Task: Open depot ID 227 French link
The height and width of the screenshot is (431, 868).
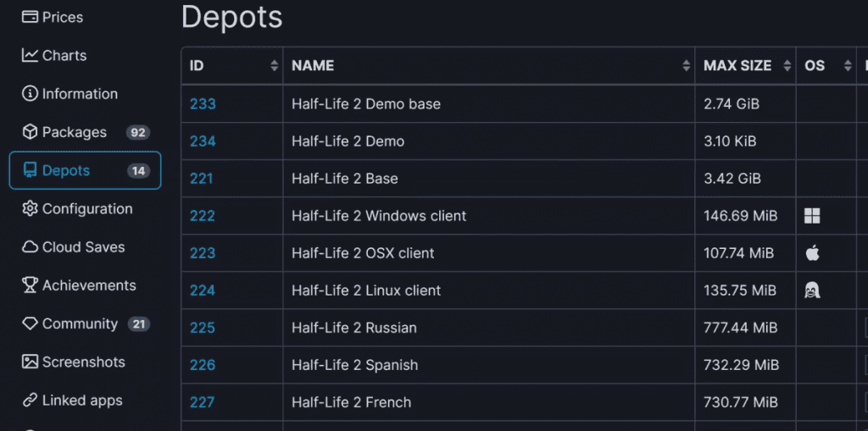Action: pyautogui.click(x=203, y=402)
